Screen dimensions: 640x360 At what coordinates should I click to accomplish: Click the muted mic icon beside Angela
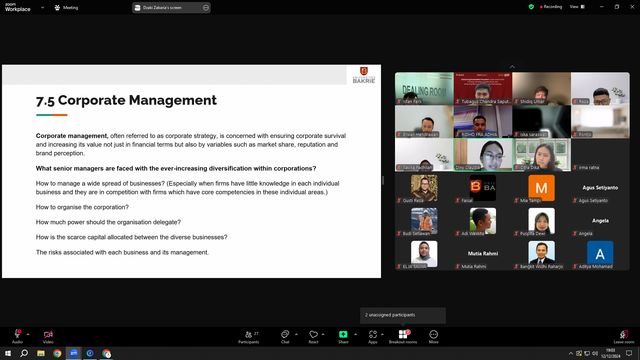[x=575, y=233]
